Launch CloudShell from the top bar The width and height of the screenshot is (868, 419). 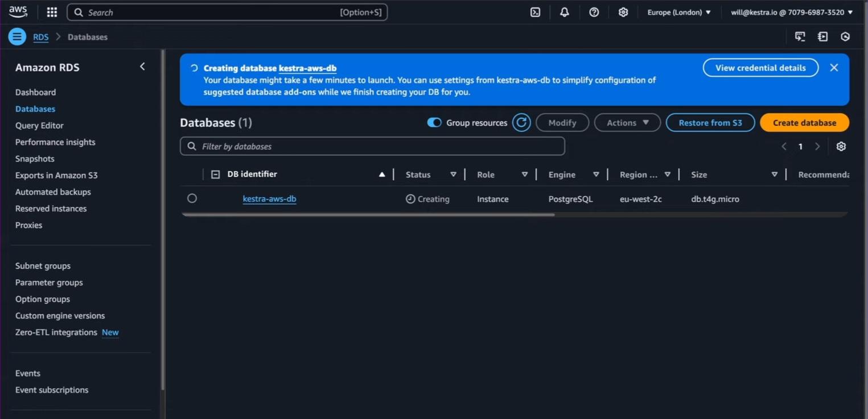[x=535, y=12]
